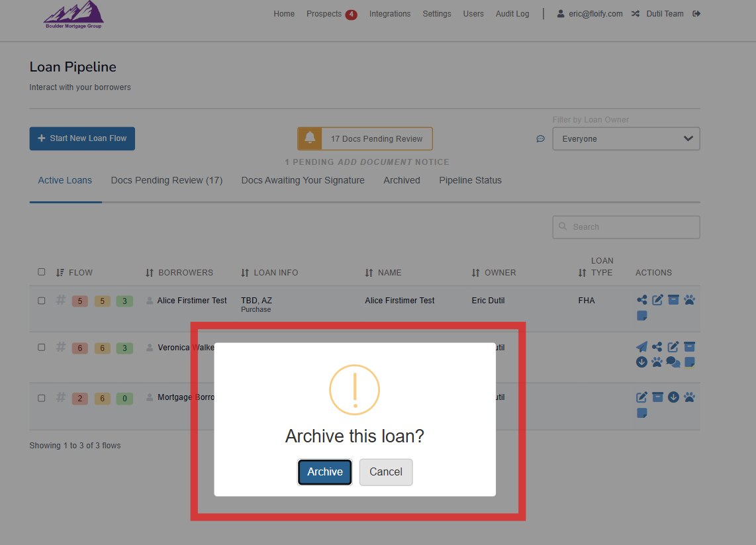
Task: Click the download arrow icon in Mortgage Borrower row
Action: click(673, 397)
